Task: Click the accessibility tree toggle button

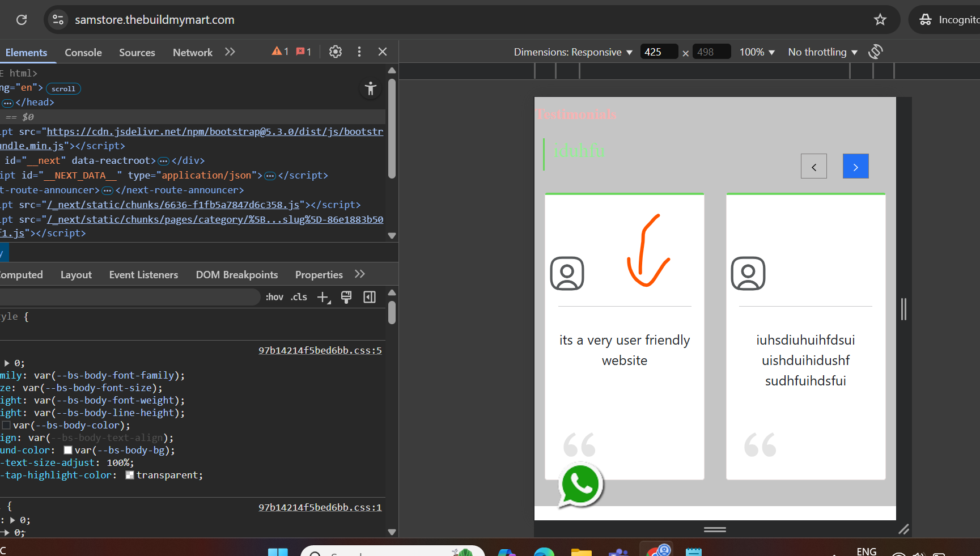Action: [370, 88]
